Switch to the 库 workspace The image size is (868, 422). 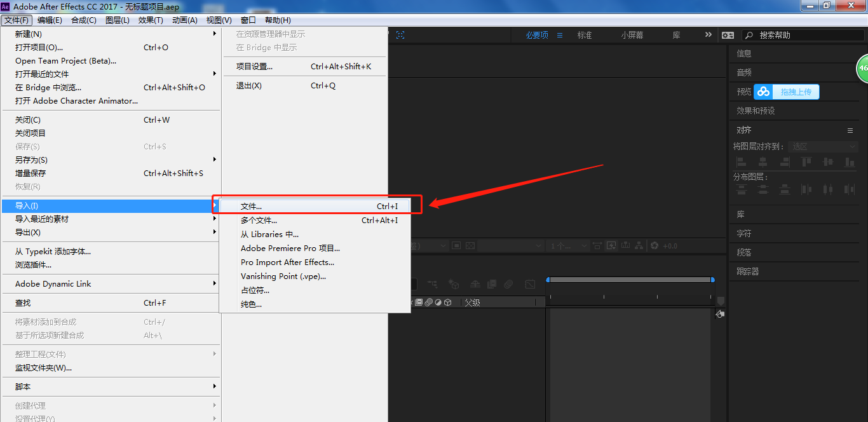[677, 36]
